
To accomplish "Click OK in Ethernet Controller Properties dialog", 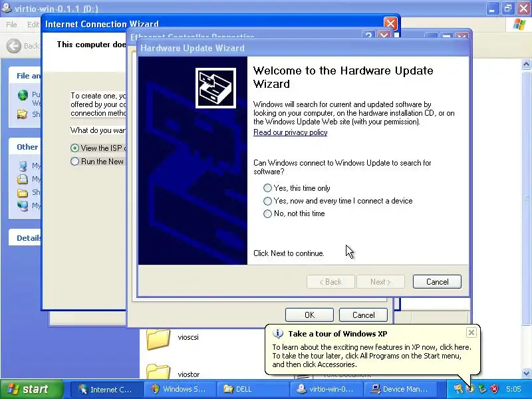I will tap(309, 315).
